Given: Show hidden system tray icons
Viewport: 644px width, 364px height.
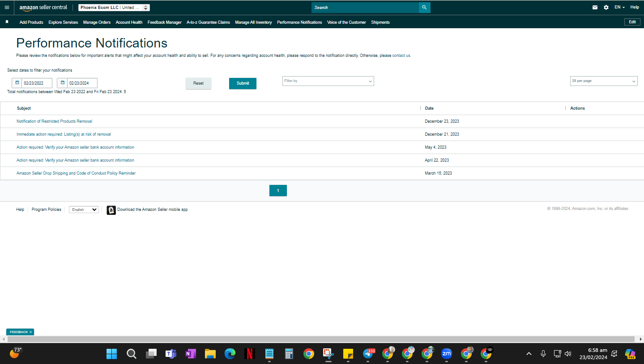Looking at the screenshot, I should click(529, 354).
